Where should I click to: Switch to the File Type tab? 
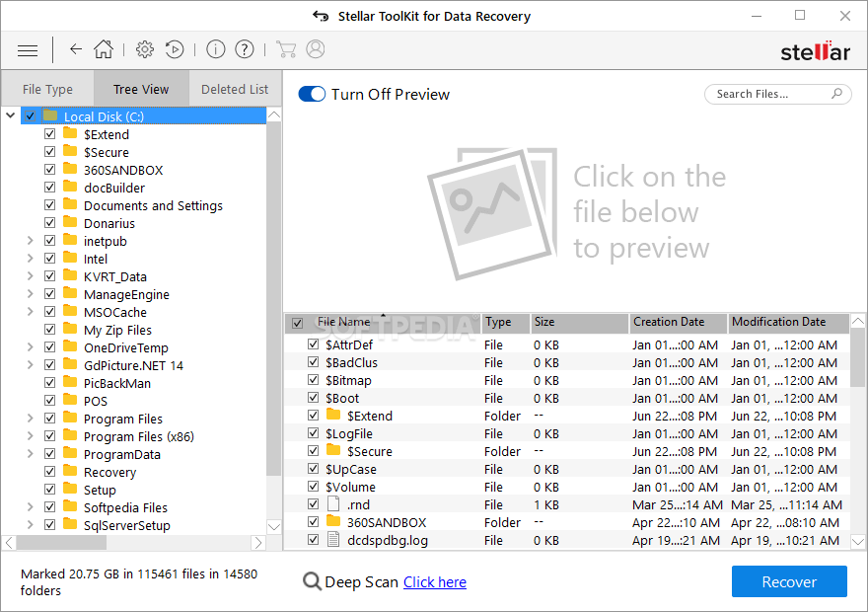[x=47, y=89]
